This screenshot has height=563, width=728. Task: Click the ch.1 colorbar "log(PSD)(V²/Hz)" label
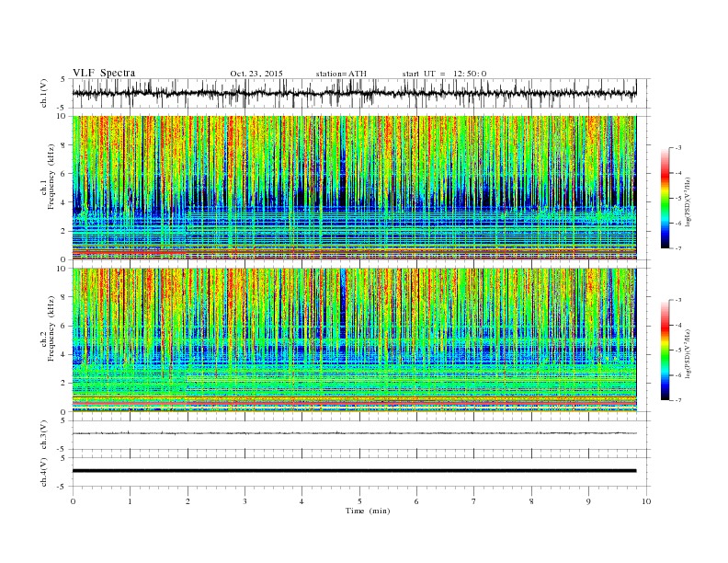click(x=688, y=201)
